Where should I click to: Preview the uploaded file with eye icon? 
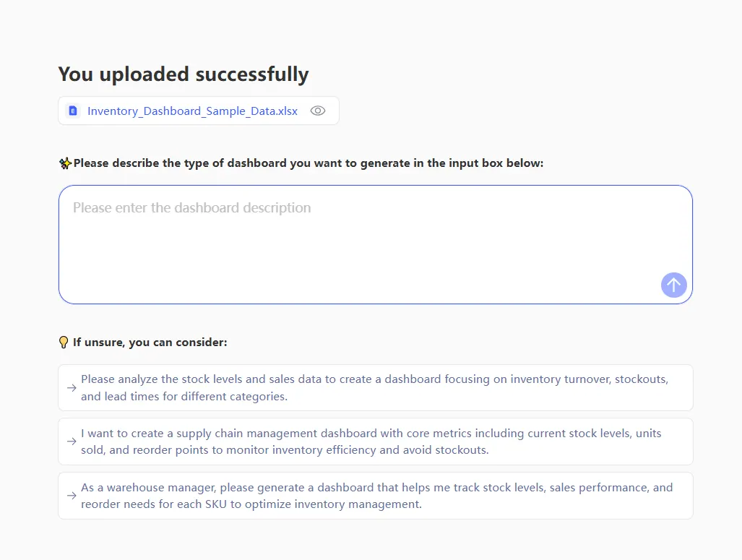click(x=318, y=111)
